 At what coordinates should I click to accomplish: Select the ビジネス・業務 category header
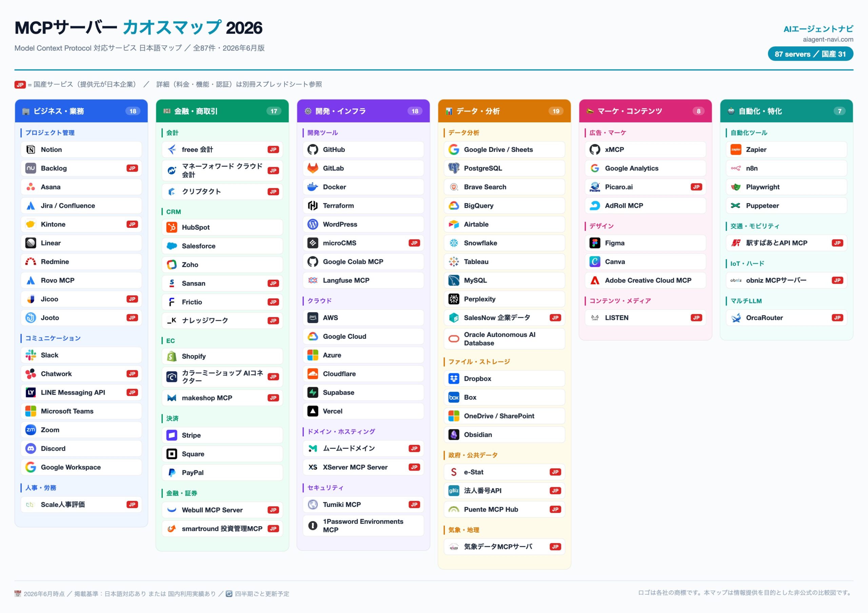(x=81, y=111)
